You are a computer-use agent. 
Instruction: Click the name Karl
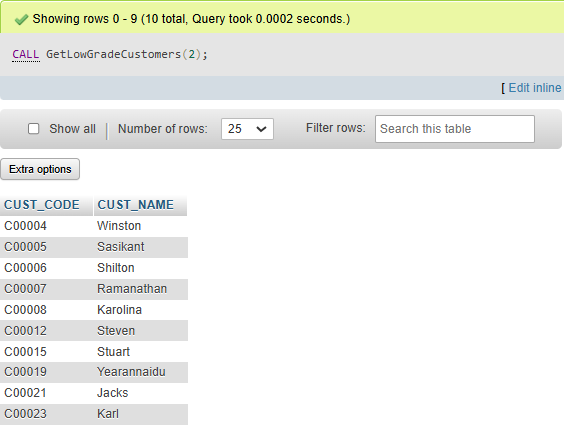click(x=108, y=414)
